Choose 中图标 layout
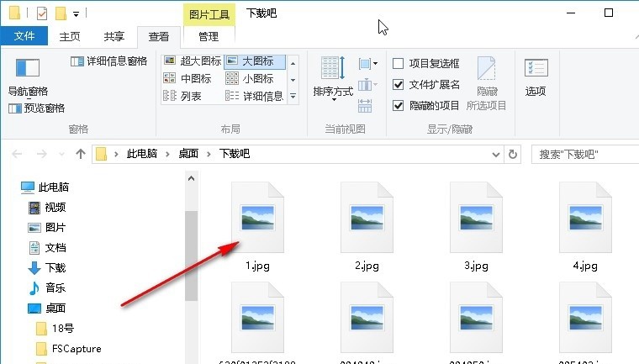The width and height of the screenshot is (639, 364). (x=187, y=78)
